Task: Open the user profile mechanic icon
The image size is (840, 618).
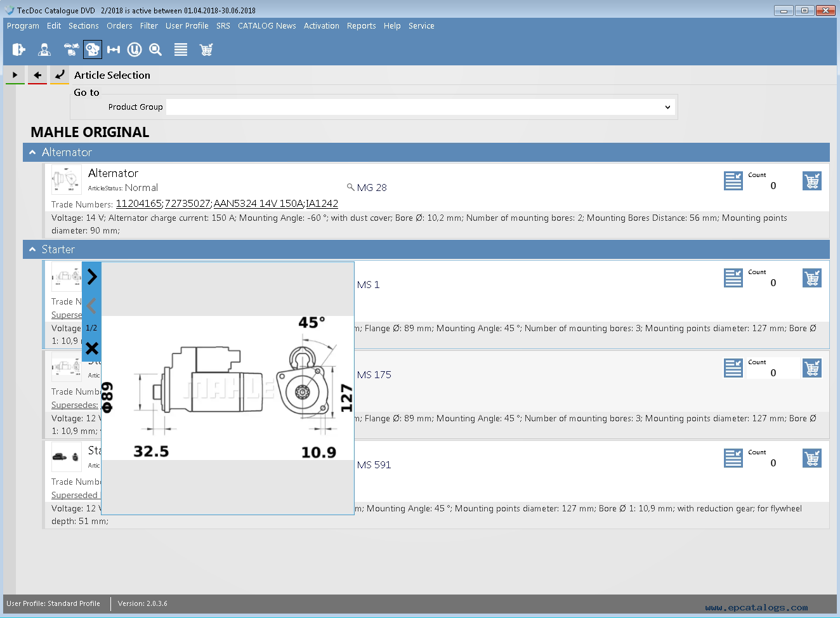Action: pyautogui.click(x=44, y=49)
